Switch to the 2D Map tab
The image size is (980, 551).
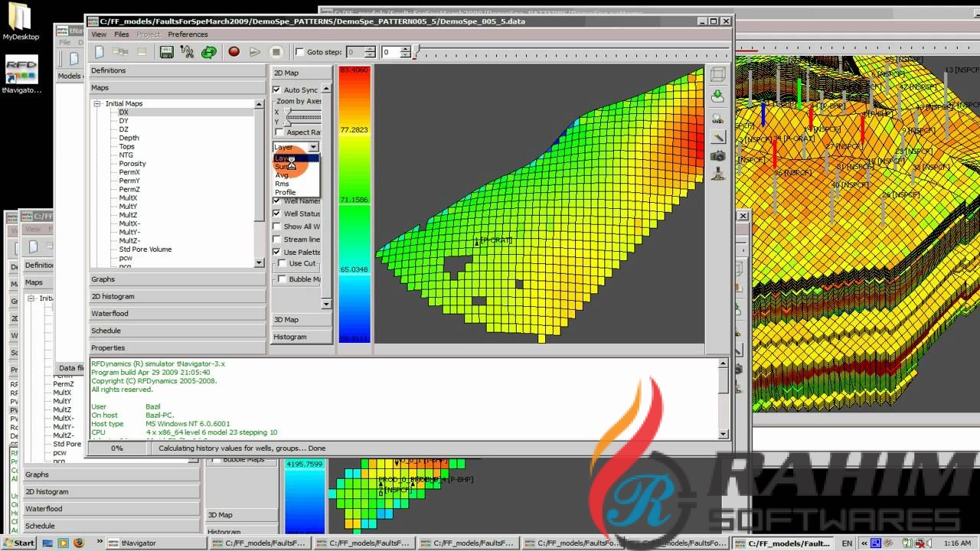click(x=302, y=73)
